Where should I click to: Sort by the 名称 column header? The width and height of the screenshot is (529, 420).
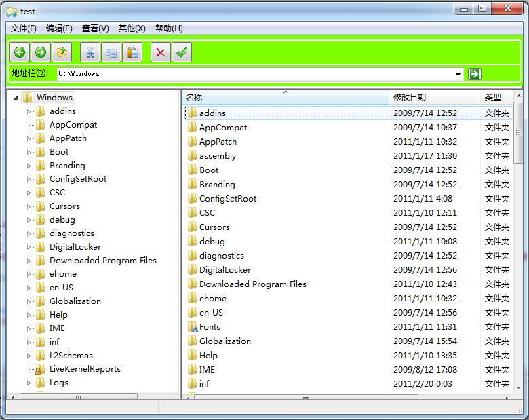(x=286, y=97)
